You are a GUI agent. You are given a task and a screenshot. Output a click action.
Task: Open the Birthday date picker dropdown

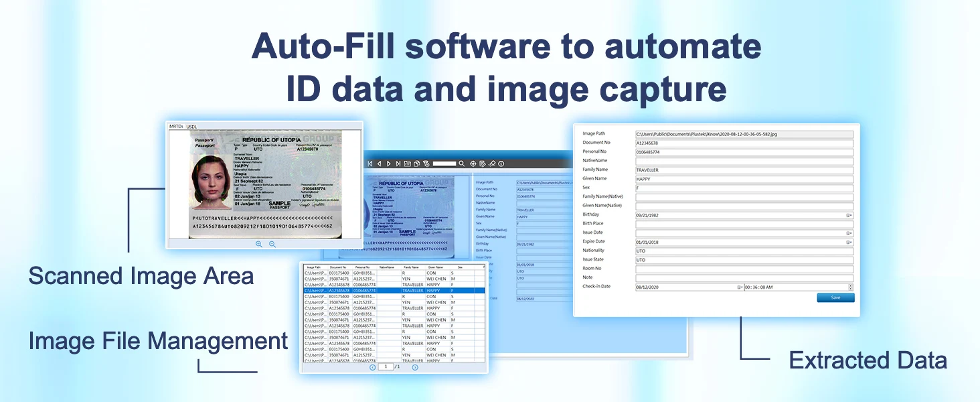point(849,215)
